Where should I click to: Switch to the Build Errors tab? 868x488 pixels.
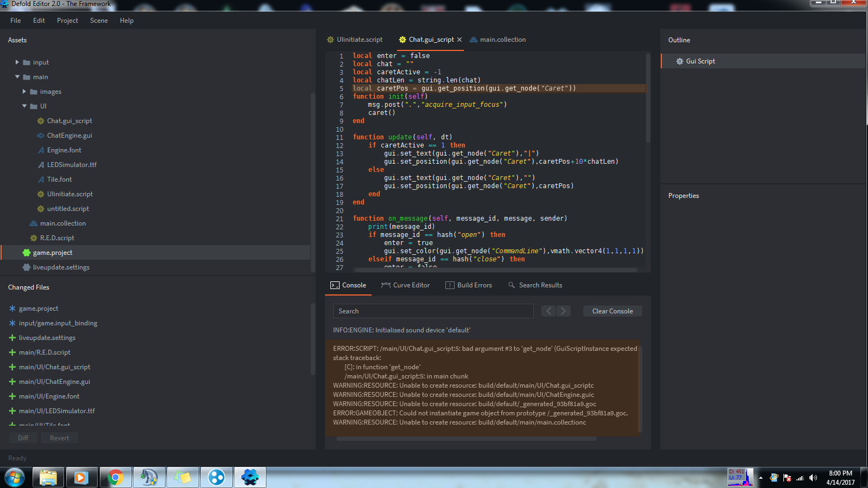(x=469, y=285)
